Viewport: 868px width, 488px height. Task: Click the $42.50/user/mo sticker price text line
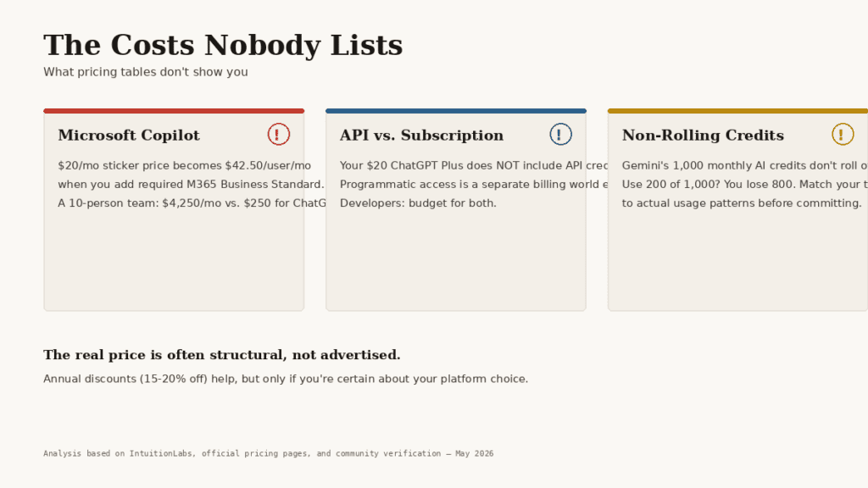pyautogui.click(x=184, y=165)
